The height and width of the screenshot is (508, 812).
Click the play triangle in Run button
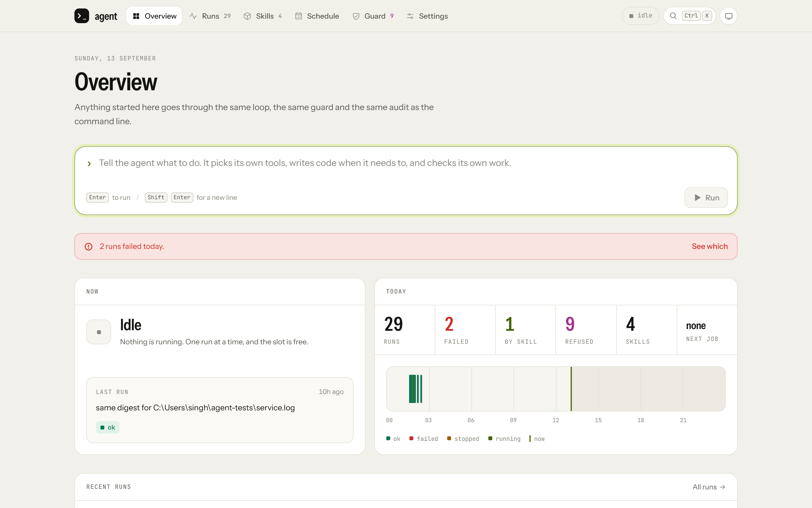point(698,198)
